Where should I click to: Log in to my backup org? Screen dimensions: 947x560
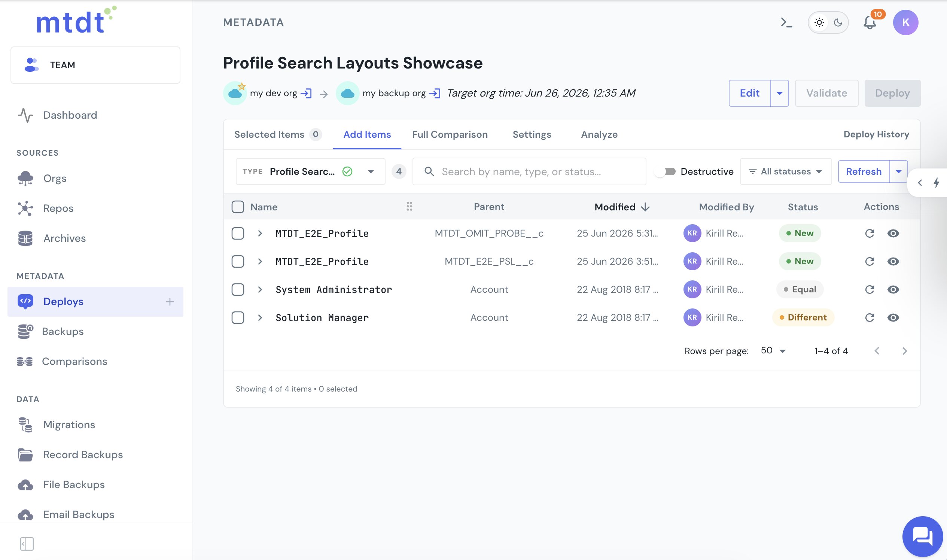(x=435, y=93)
